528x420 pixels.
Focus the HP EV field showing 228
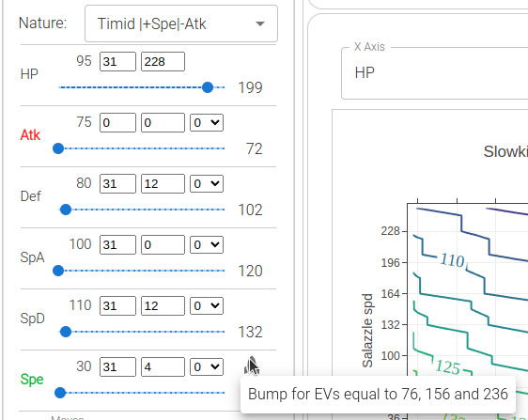coord(163,62)
